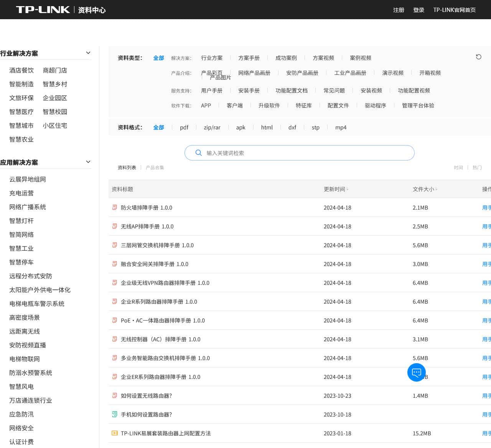Switch to the 资料列表 tab
Screen dimensions: 491x448
point(127,167)
